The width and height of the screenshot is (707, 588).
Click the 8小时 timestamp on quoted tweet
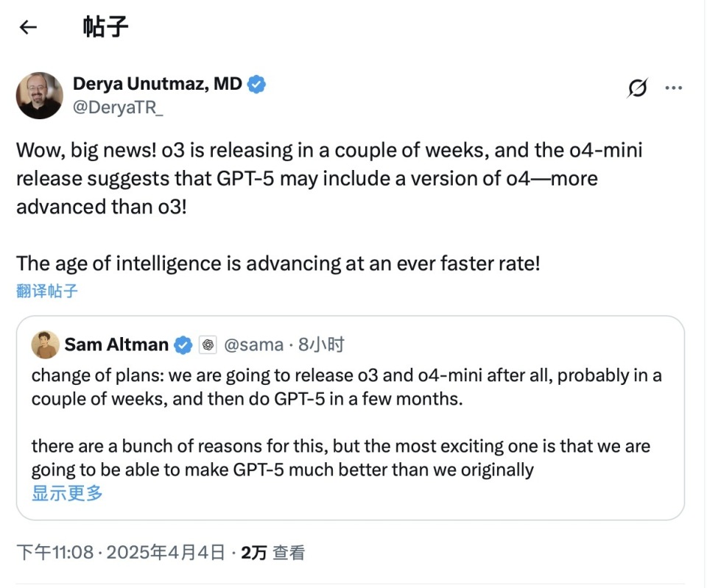[x=321, y=344]
